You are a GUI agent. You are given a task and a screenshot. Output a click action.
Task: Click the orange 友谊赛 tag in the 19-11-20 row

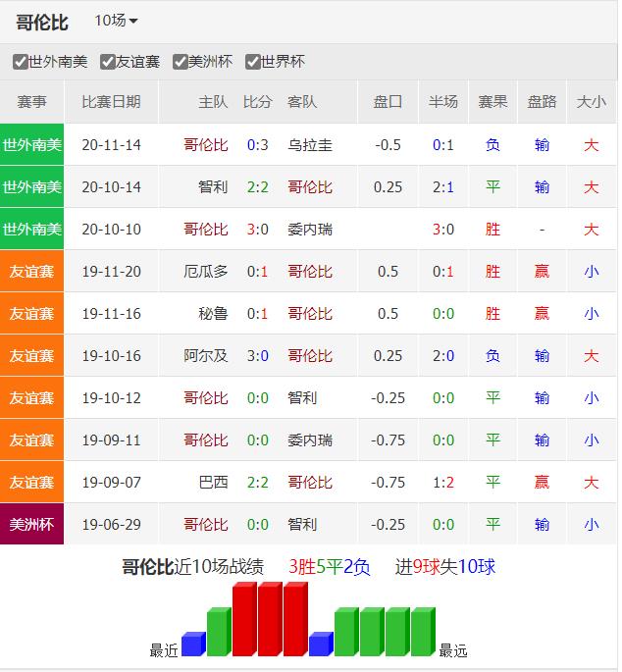pyautogui.click(x=31, y=272)
